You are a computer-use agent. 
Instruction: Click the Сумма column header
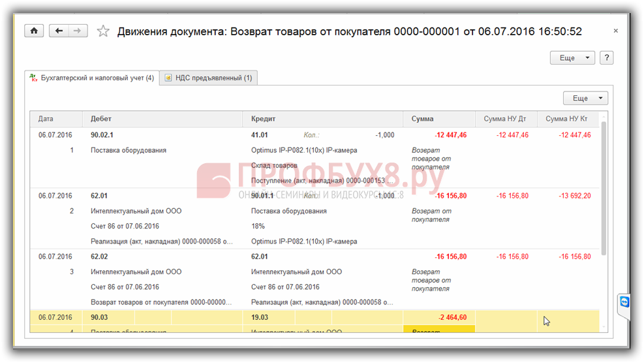click(x=422, y=119)
